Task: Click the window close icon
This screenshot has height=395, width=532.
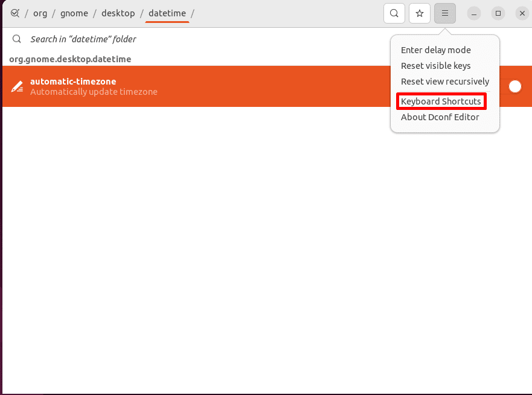Action: click(522, 13)
